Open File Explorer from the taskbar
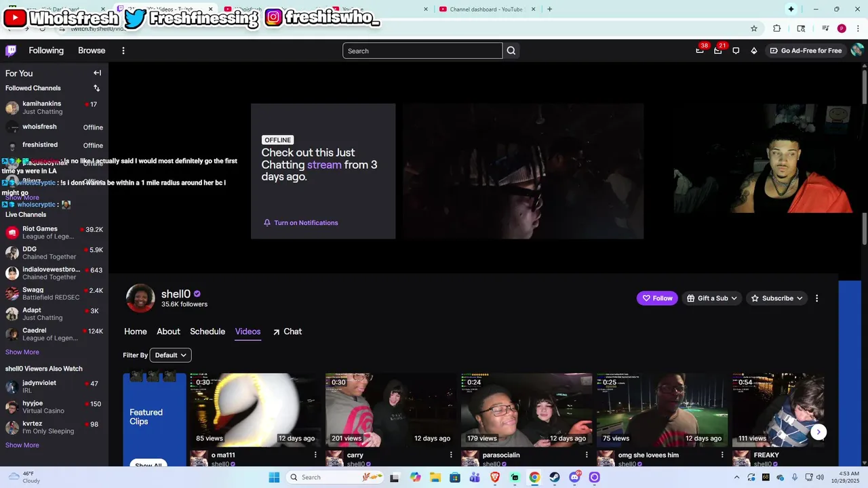 [435, 477]
